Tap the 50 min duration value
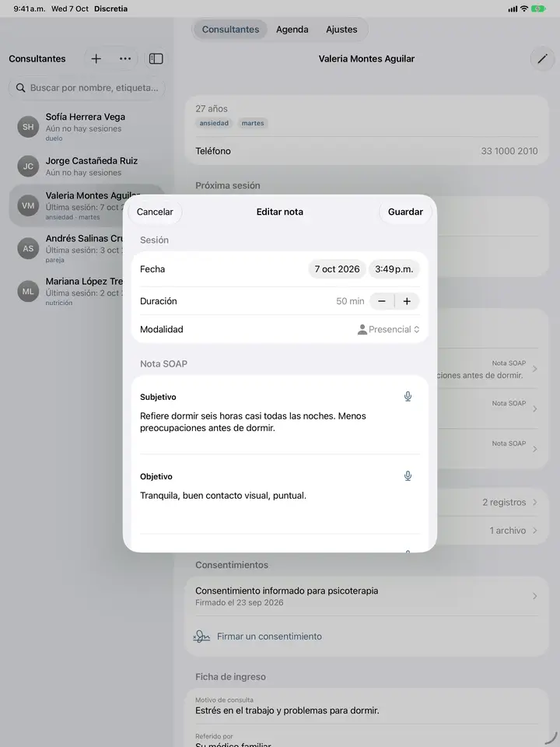Screen dimensions: 560x747 click(350, 301)
